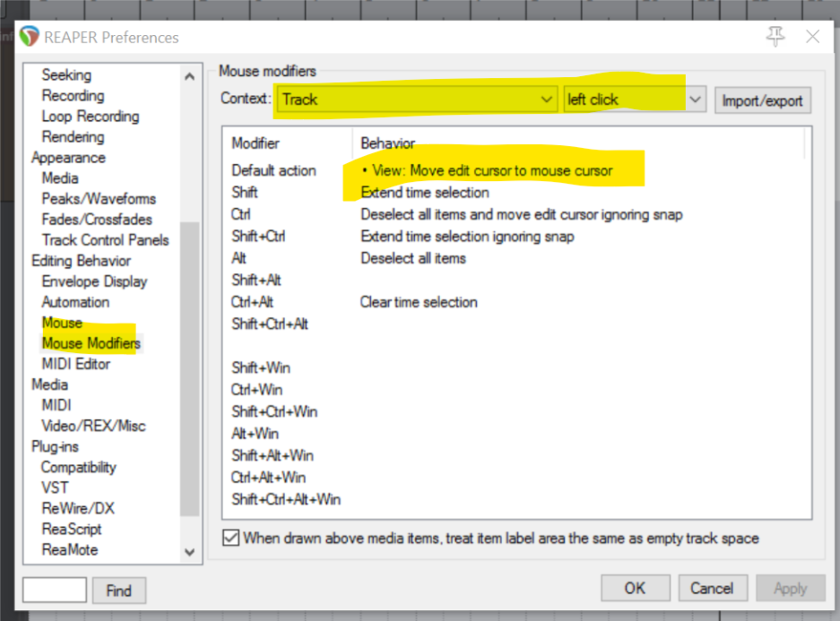Open Loop Recording preferences page
The width and height of the screenshot is (840, 621).
click(x=91, y=116)
